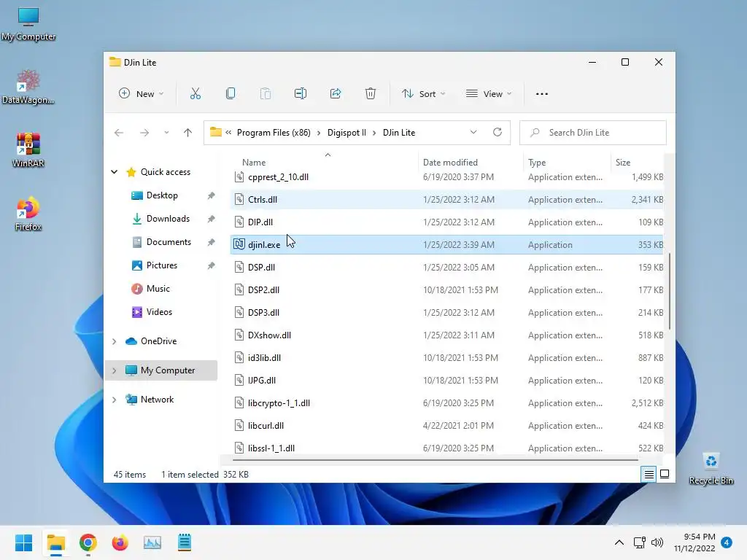
Task: Sort by the Size column header
Action: 623,163
